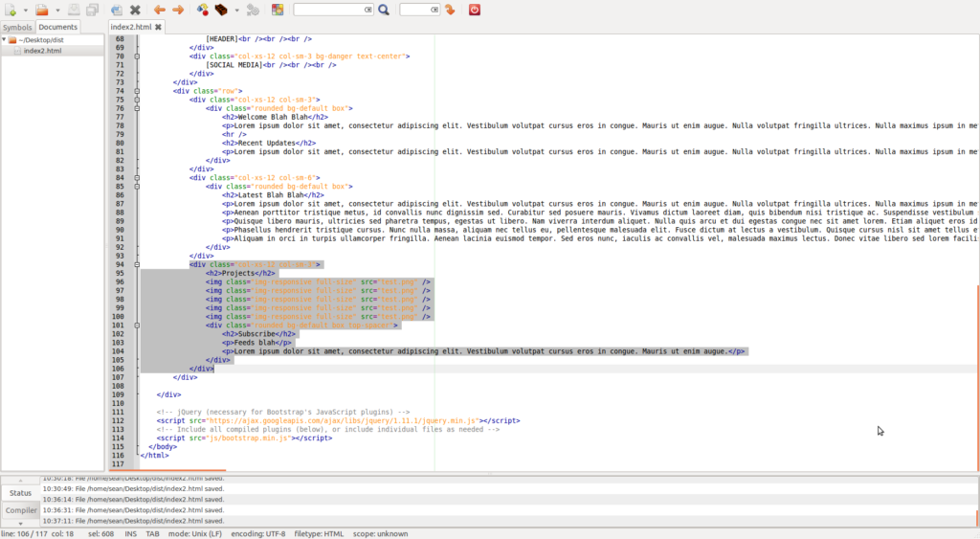Click the 'Latest Blah Blah' heading text
The image size is (980, 539).
click(271, 195)
